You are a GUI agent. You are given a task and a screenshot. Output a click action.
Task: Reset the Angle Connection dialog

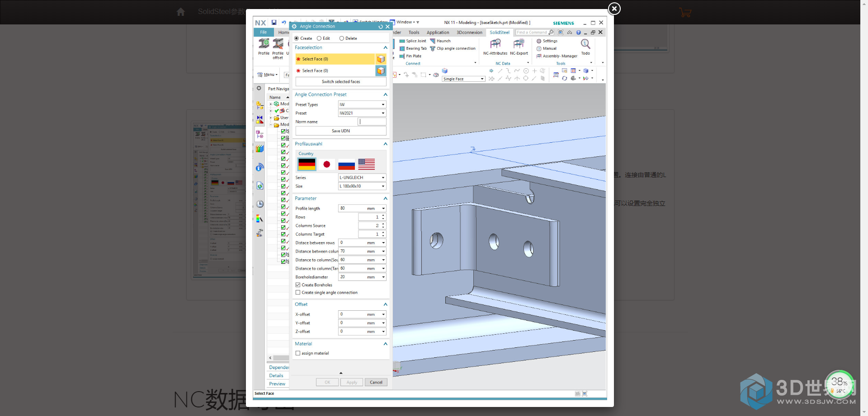tap(381, 27)
